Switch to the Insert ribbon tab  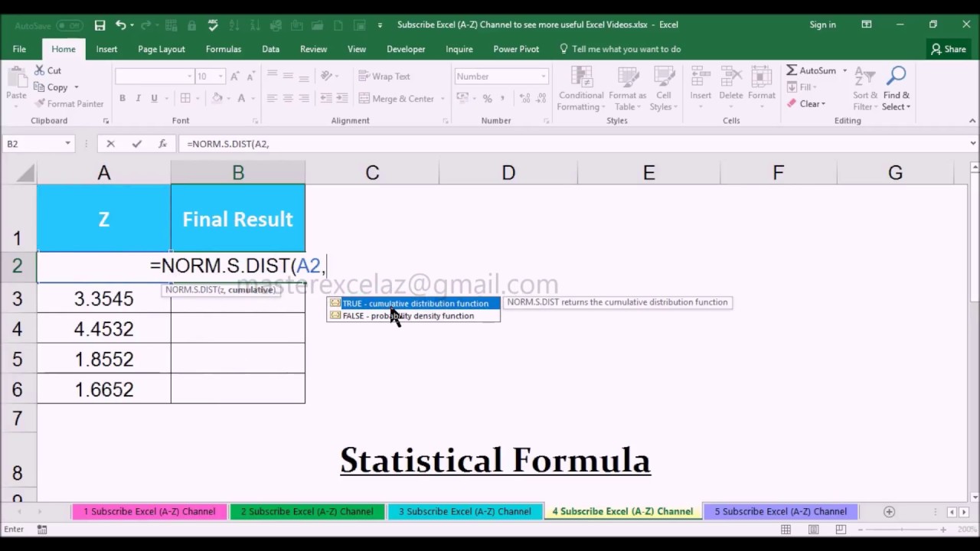pyautogui.click(x=106, y=49)
